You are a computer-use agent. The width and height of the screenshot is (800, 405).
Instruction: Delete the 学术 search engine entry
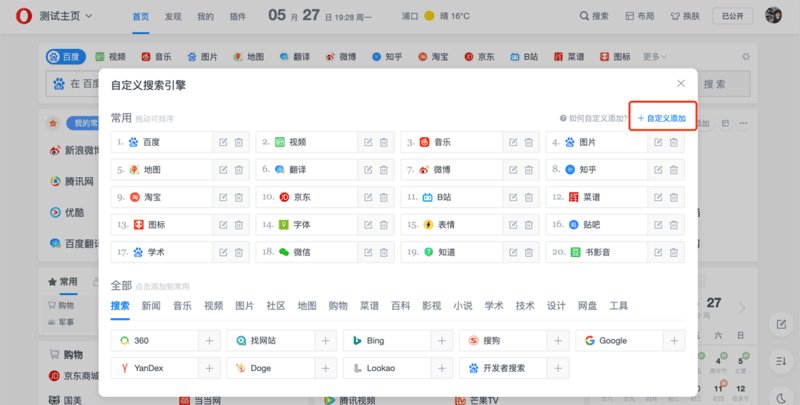pos(239,252)
